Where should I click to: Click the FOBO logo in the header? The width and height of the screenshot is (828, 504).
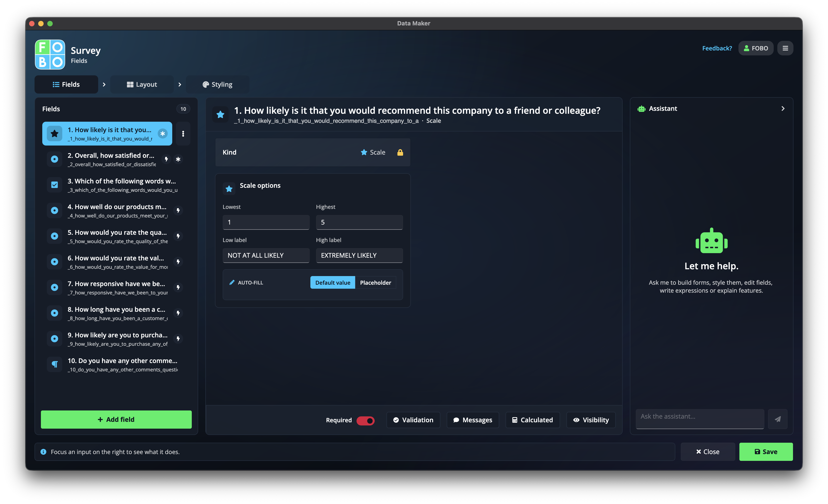pyautogui.click(x=50, y=55)
